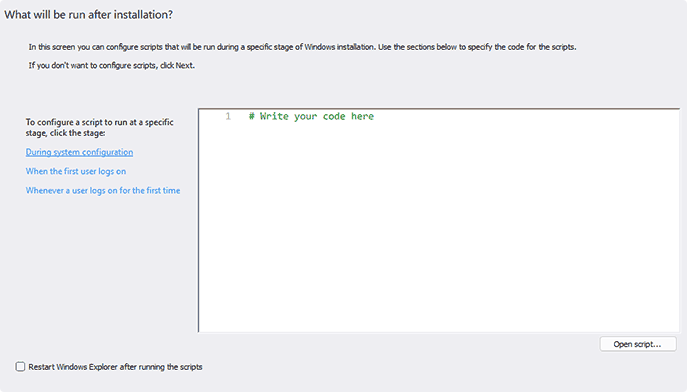
Task: Click line number 1 in the editor gutter
Action: point(228,116)
